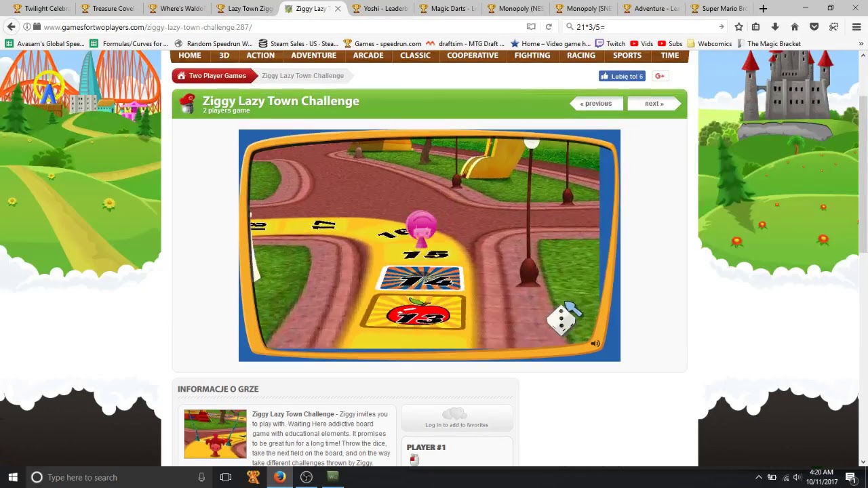
Task: Open the TIME games category
Action: [670, 56]
